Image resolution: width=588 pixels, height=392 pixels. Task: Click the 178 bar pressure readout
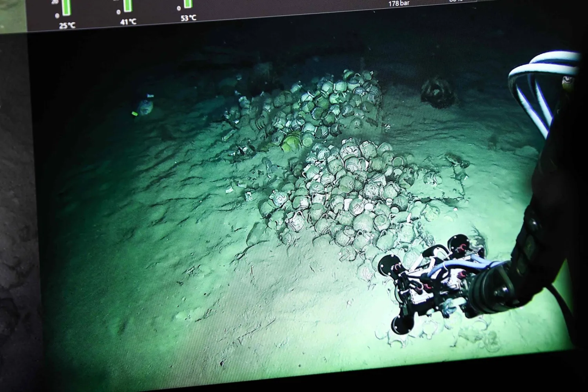point(399,4)
